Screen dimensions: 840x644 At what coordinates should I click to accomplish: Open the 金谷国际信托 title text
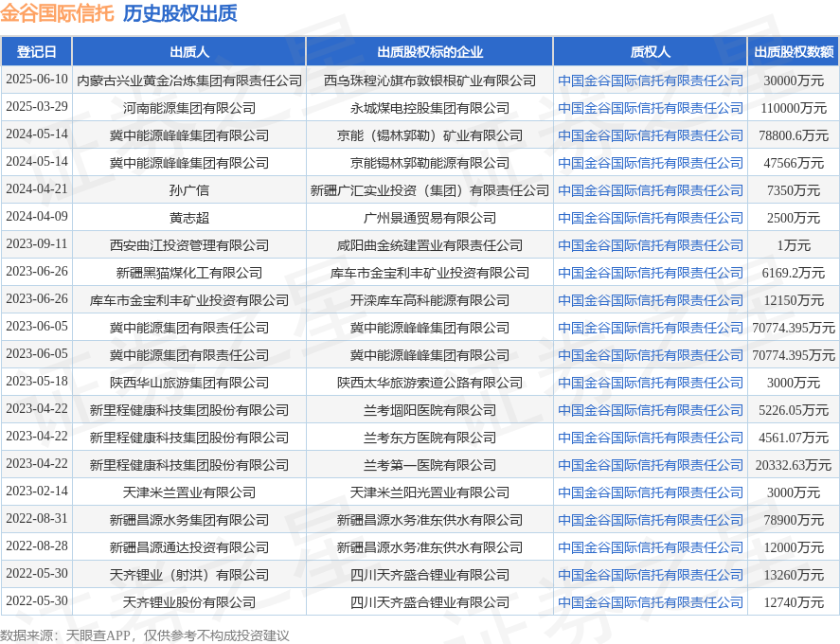coord(58,13)
